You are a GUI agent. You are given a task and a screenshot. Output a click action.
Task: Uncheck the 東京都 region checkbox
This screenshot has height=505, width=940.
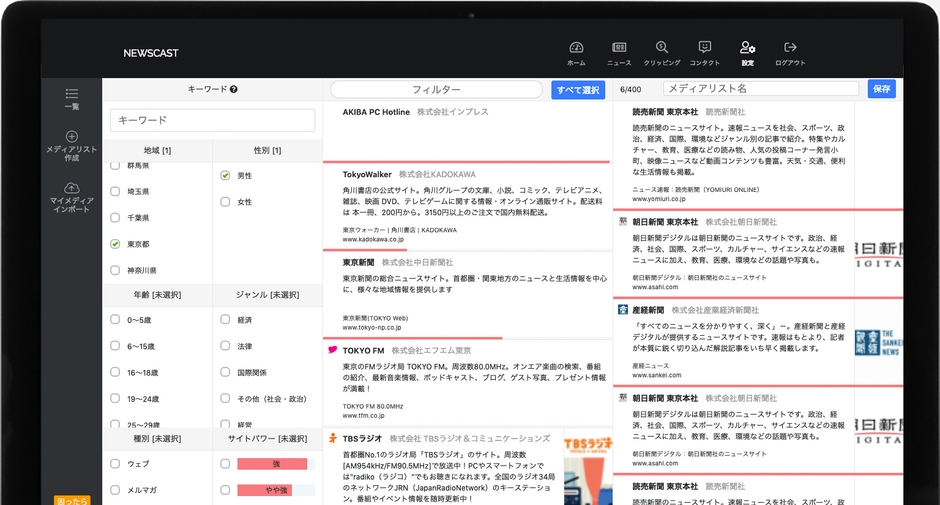tap(115, 244)
